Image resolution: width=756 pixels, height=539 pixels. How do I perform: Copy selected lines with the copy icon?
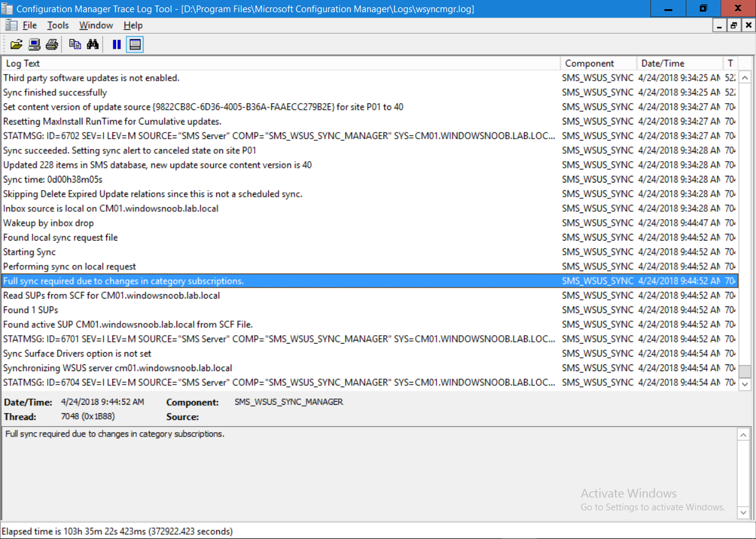75,44
